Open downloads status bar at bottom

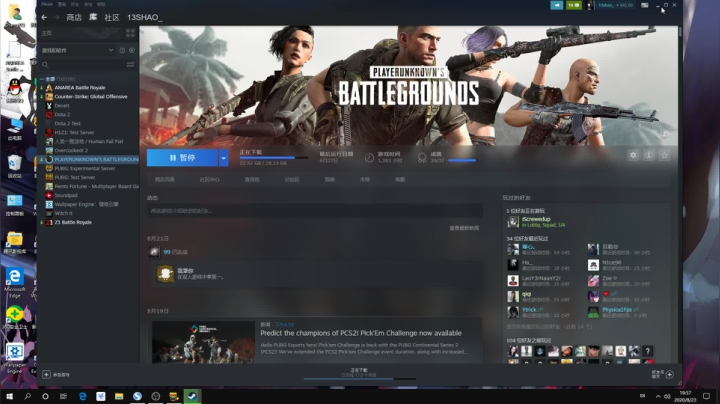(x=359, y=373)
